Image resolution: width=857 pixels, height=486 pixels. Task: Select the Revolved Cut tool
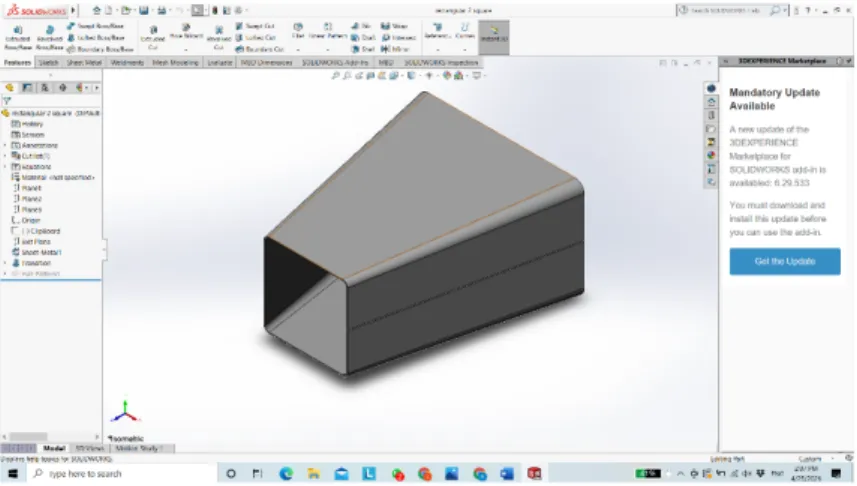click(x=219, y=38)
